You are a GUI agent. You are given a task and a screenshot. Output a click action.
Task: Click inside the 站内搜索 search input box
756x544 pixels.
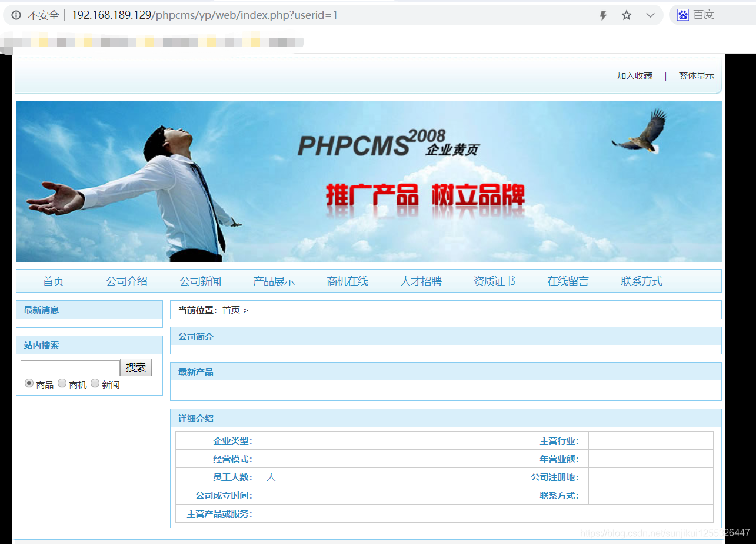69,367
